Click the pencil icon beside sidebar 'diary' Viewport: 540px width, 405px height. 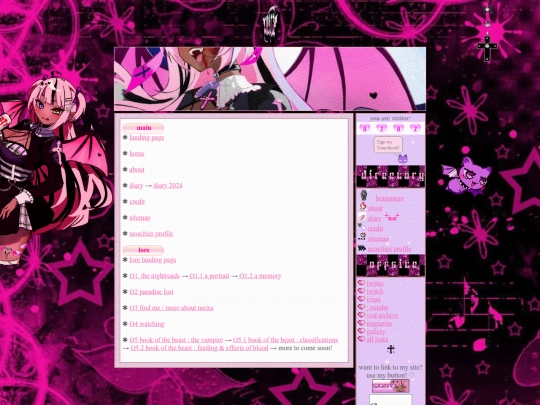362,217
